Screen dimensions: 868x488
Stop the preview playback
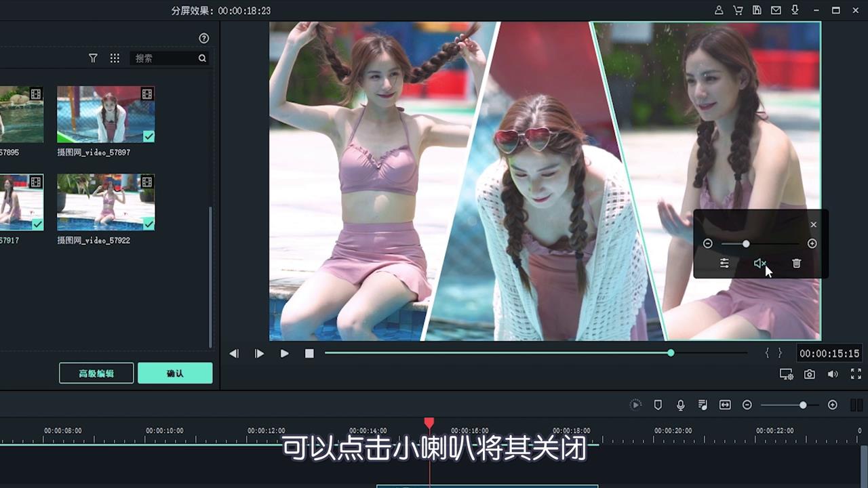[309, 354]
